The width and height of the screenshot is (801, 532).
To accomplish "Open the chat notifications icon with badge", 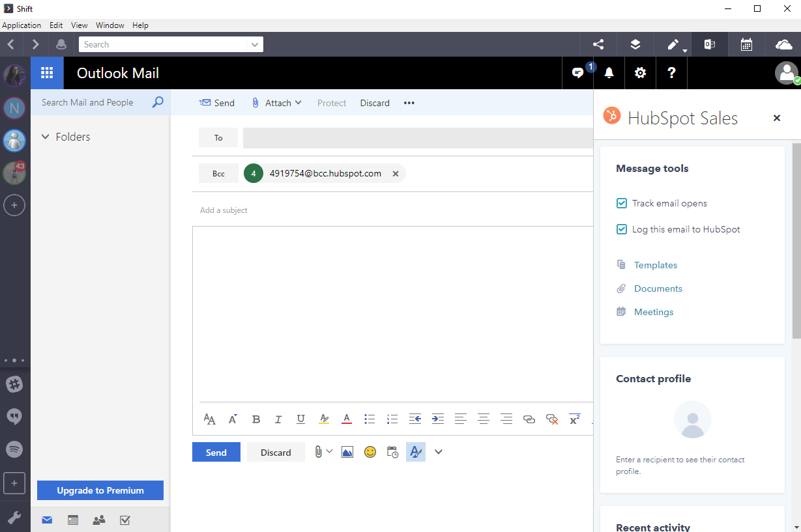I will [577, 73].
